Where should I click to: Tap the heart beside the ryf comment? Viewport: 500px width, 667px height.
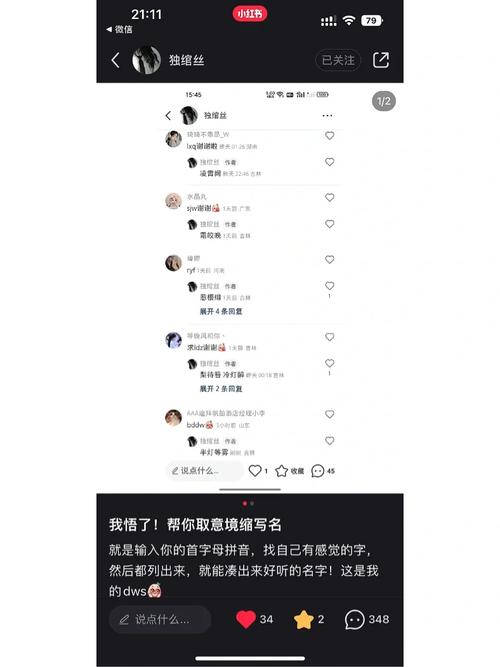point(329,259)
